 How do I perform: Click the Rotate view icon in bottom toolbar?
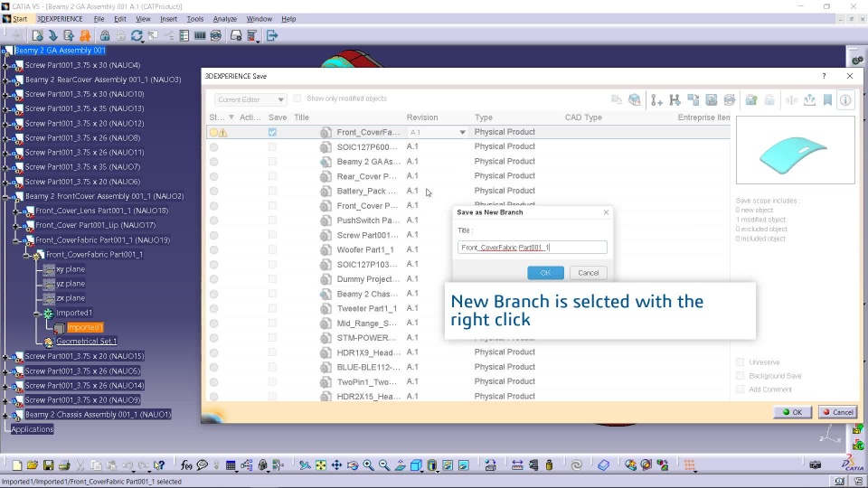tap(353, 465)
